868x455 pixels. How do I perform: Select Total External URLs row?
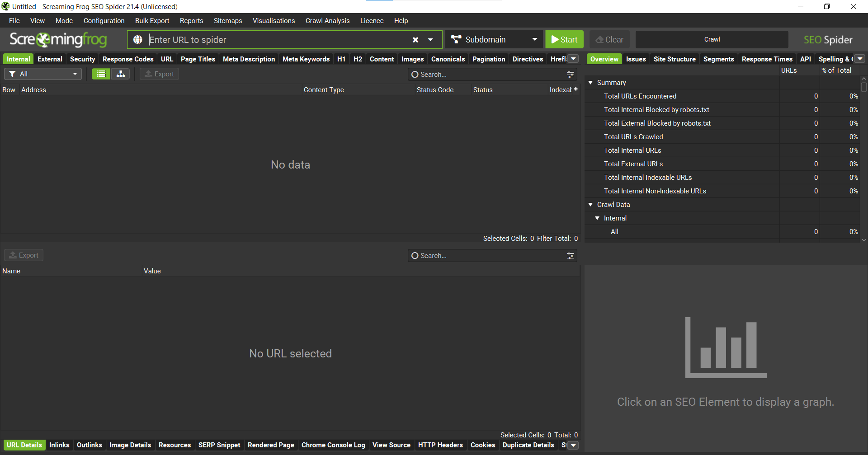tap(722, 164)
